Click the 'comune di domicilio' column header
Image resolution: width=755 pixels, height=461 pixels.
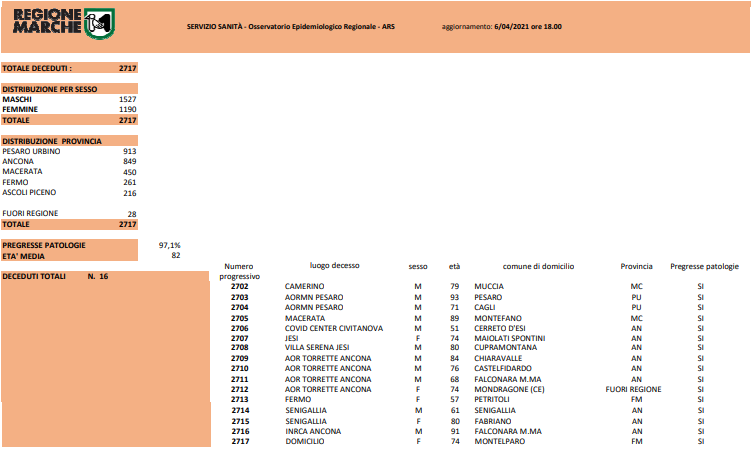(538, 266)
